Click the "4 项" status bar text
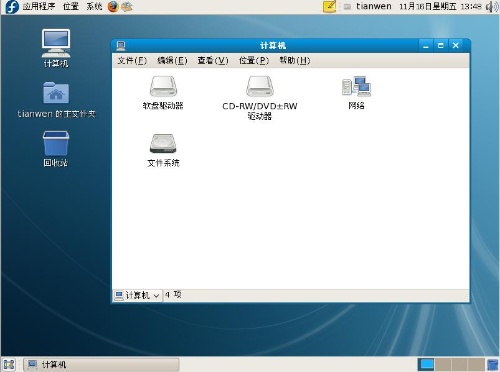The width and height of the screenshot is (500, 372). (173, 295)
